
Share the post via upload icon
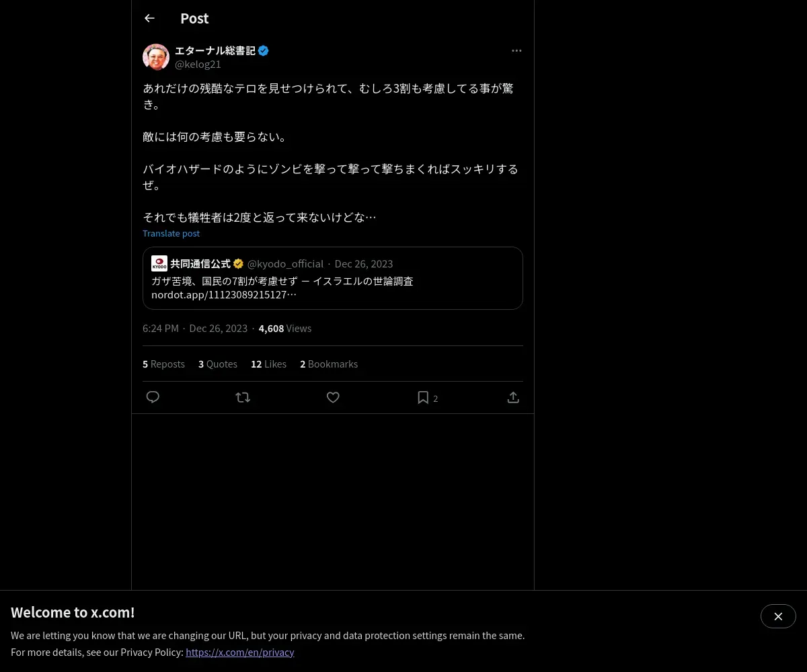coord(513,397)
